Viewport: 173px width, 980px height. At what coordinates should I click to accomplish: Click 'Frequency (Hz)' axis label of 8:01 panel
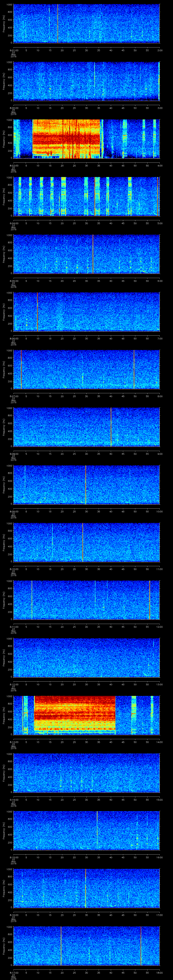(x=4, y=24)
